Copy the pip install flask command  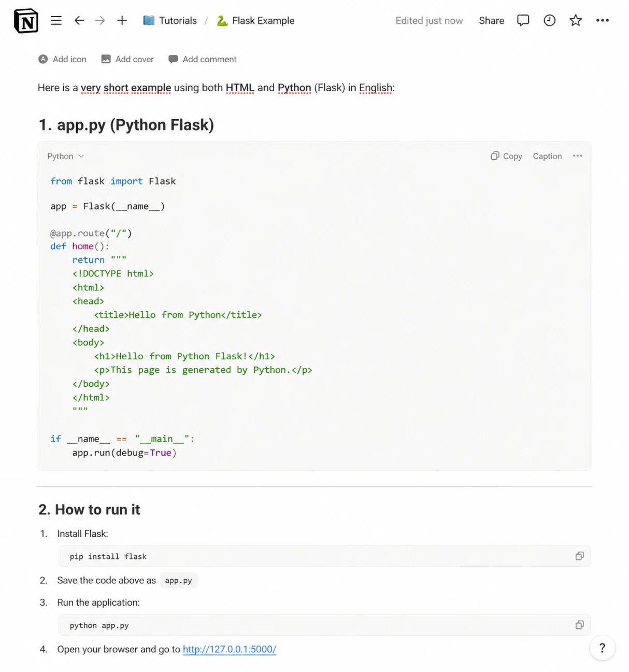coord(580,556)
